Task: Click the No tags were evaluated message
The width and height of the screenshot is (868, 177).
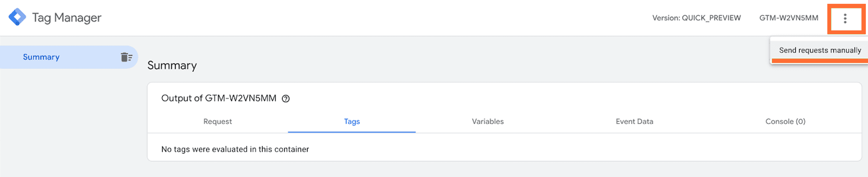Action: (235, 149)
